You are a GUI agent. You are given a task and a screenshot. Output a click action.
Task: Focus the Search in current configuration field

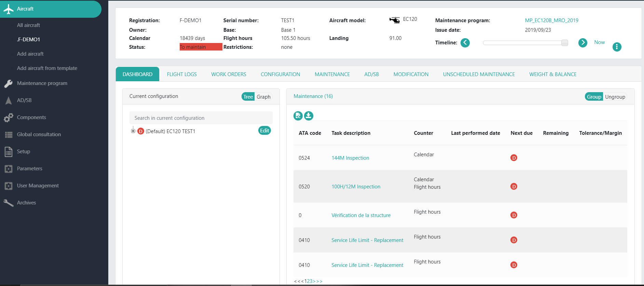point(201,118)
